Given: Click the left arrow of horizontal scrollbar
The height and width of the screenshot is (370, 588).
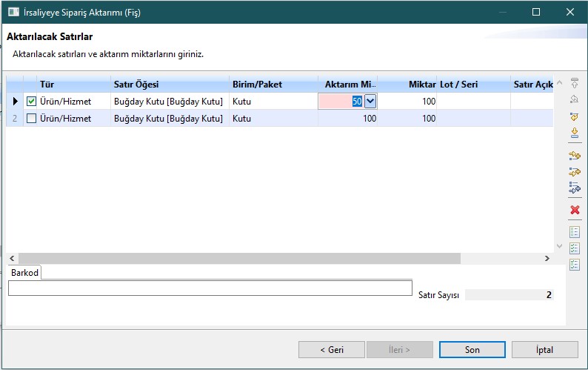Looking at the screenshot, I should pos(12,259).
